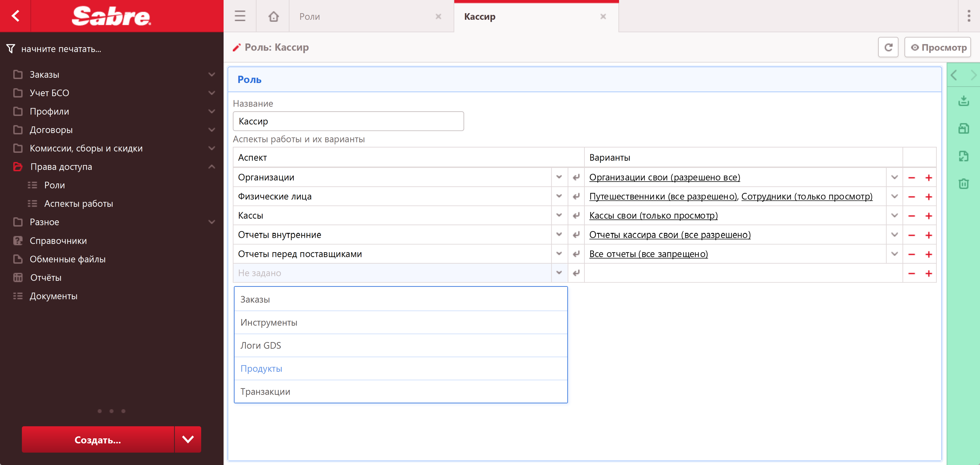Open variants dropdown for Физические лица row
The width and height of the screenshot is (980, 465).
(x=894, y=197)
